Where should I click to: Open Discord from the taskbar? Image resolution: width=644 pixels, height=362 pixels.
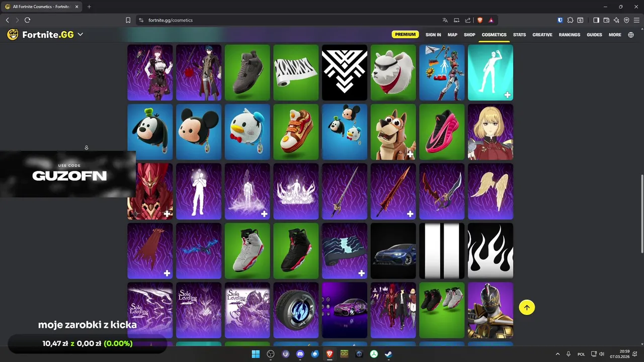[x=300, y=354]
